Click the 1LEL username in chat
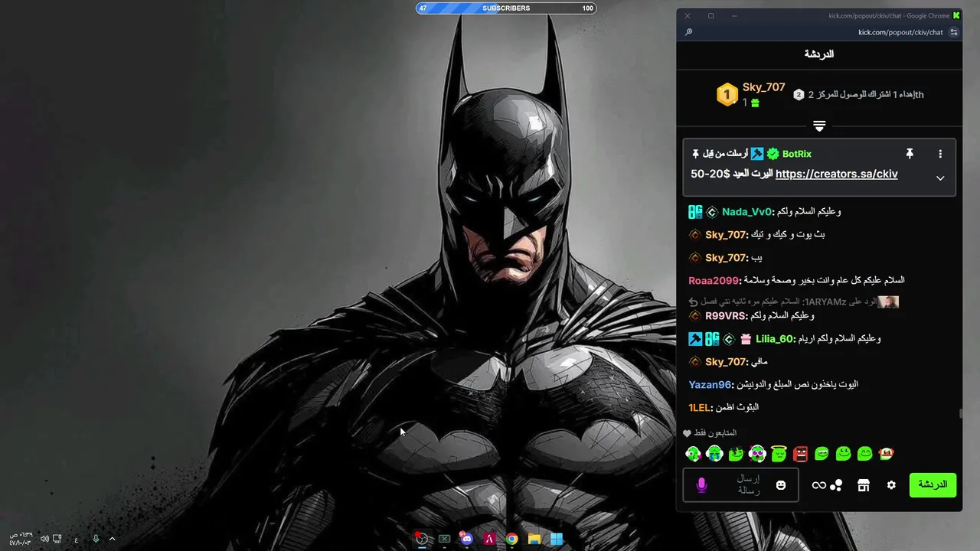 700,408
